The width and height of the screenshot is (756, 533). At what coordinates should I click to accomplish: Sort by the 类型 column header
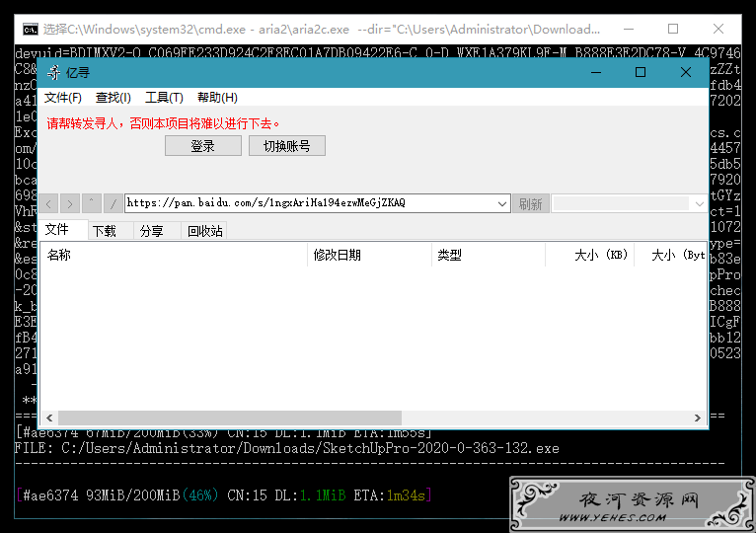tap(489, 255)
